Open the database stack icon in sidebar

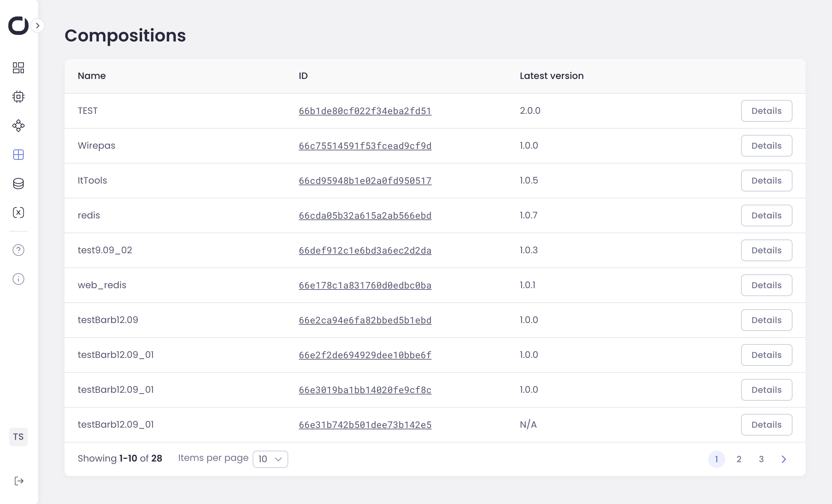pyautogui.click(x=18, y=184)
